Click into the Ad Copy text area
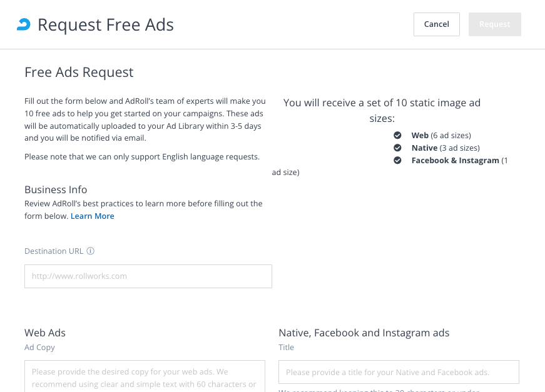The width and height of the screenshot is (545, 392). click(145, 376)
